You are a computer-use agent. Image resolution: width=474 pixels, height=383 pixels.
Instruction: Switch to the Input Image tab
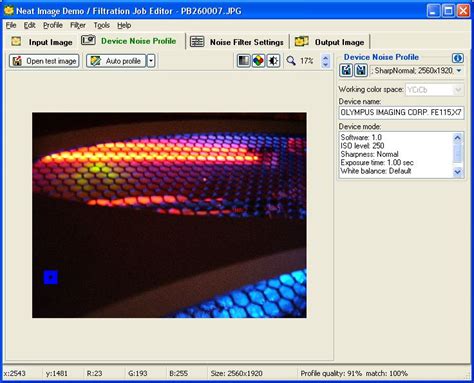[x=42, y=42]
